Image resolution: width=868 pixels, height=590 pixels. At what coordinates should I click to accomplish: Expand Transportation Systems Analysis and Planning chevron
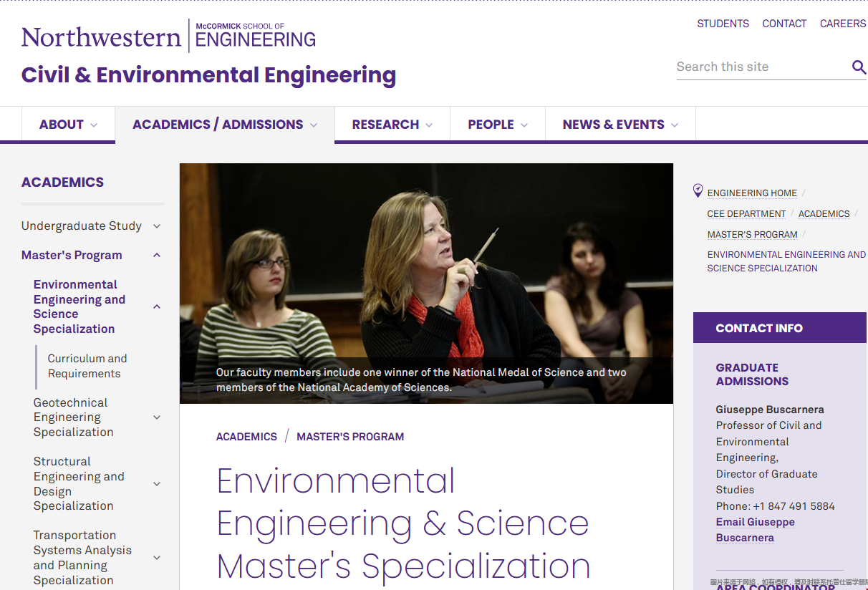[x=157, y=558]
